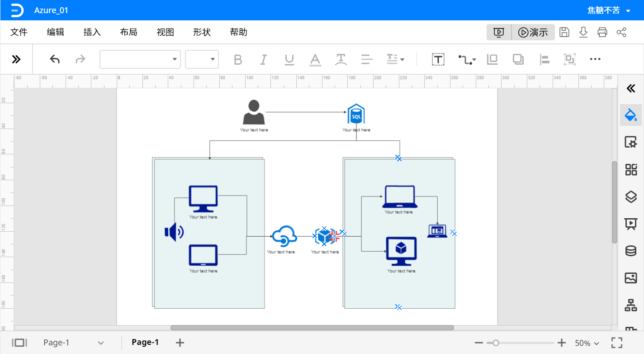Undo the last action
Viewport: 644px width, 354px height.
pos(55,59)
